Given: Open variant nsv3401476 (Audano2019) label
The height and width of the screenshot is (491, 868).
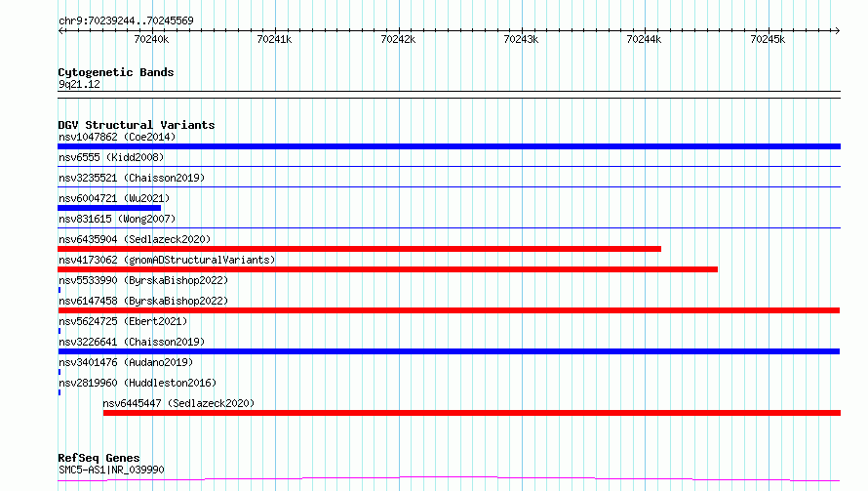Looking at the screenshot, I should click(x=126, y=362).
